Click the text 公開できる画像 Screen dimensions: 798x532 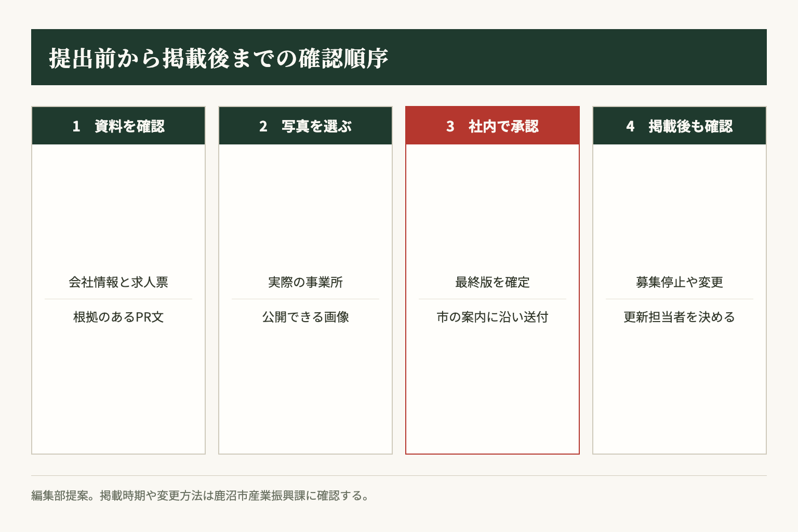305,317
